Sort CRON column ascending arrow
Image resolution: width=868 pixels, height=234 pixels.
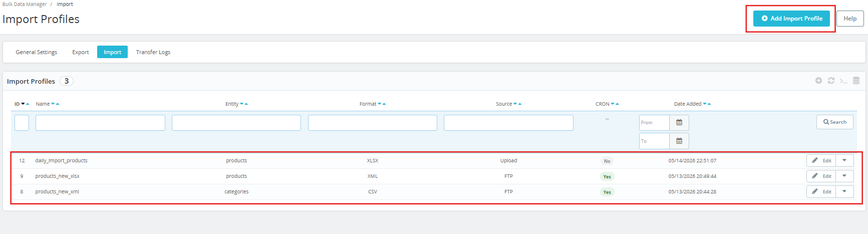(x=618, y=104)
